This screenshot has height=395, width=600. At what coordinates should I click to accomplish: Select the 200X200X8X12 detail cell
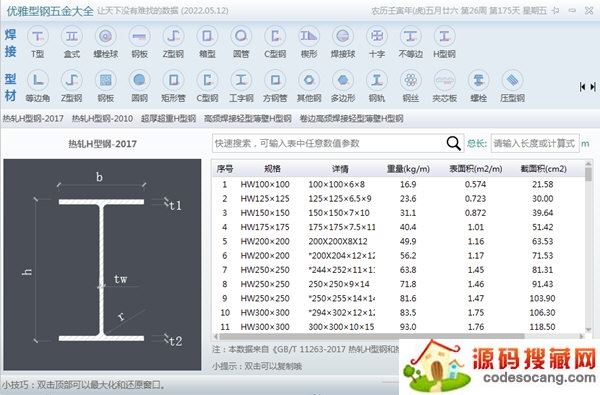[338, 242]
